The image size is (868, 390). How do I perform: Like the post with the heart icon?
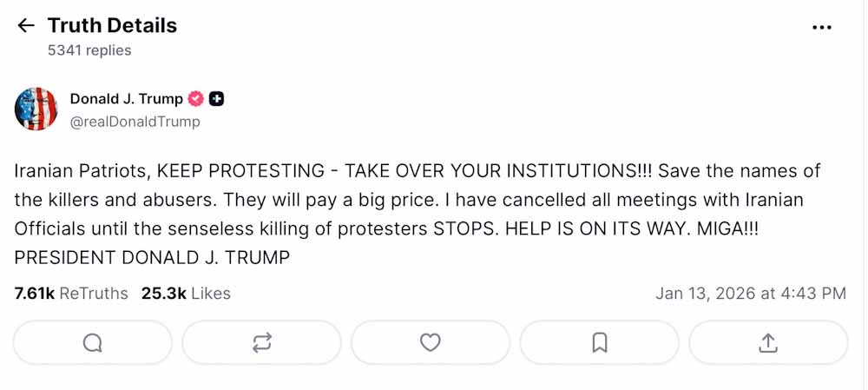pyautogui.click(x=431, y=343)
